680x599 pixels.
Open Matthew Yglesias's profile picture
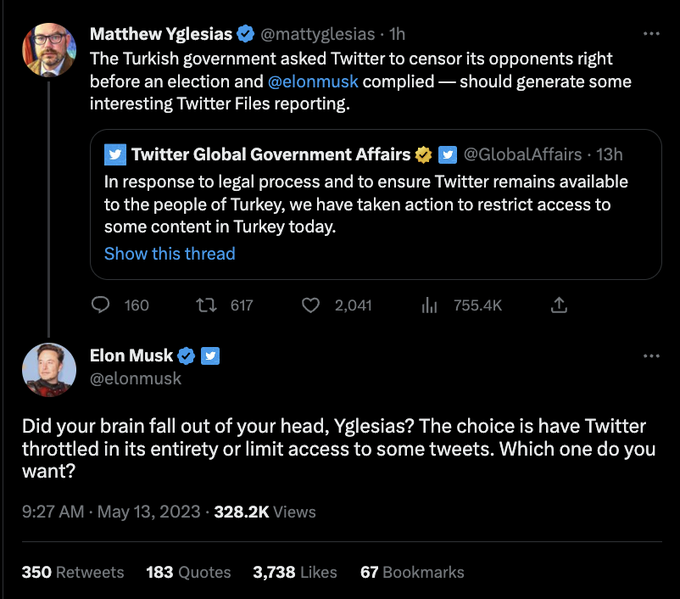click(48, 49)
